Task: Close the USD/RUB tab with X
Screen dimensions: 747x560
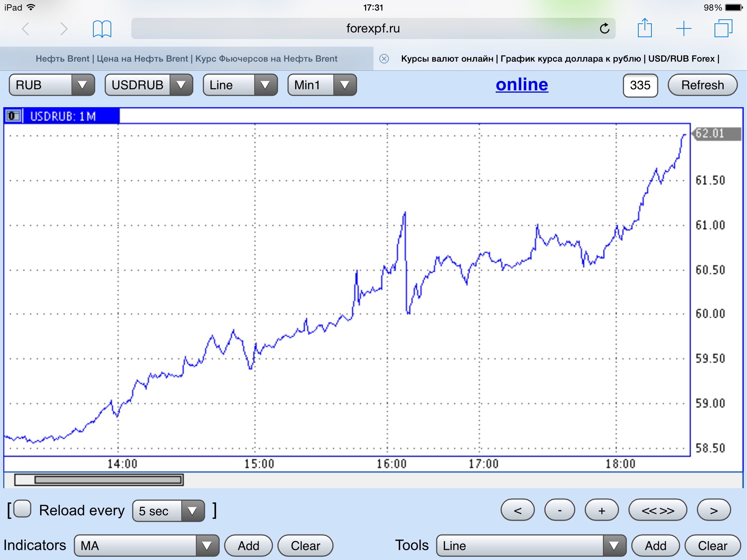Action: point(384,59)
